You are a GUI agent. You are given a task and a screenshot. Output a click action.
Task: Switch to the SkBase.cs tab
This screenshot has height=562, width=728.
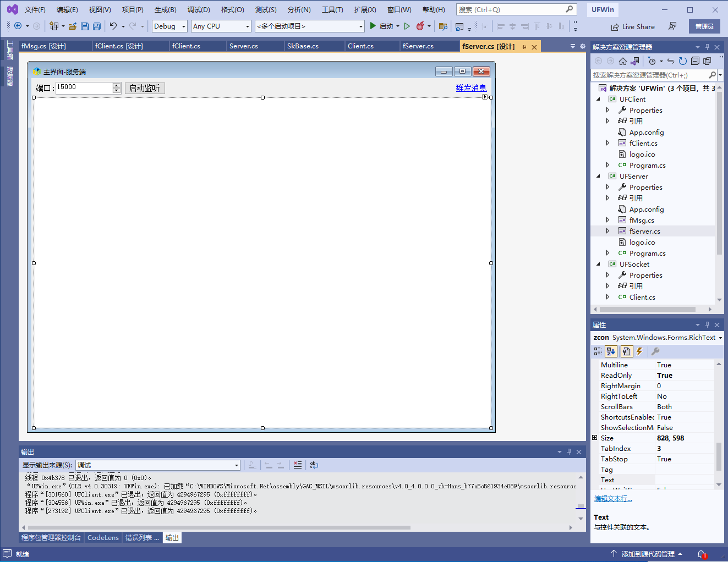click(303, 46)
